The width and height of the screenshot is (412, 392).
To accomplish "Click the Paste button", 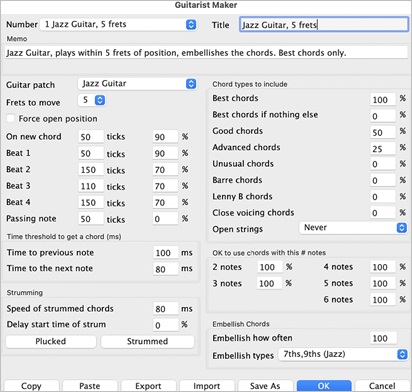I will pyautogui.click(x=90, y=386).
